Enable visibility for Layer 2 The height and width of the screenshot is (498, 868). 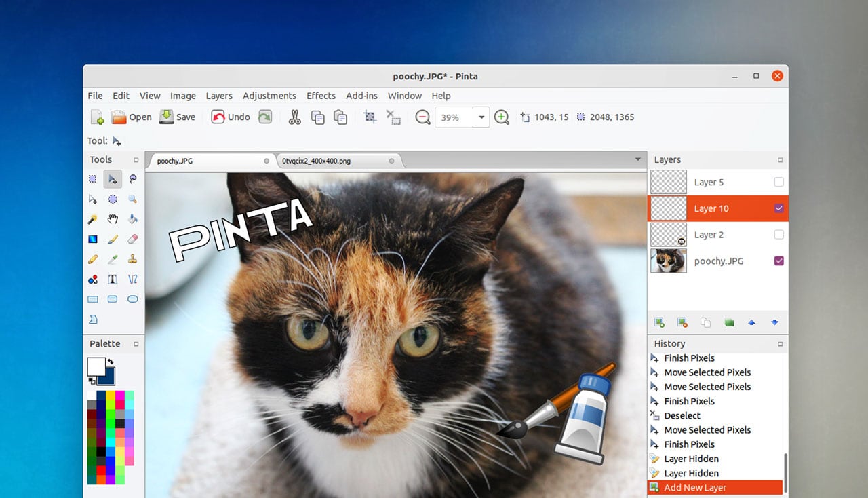pyautogui.click(x=778, y=234)
